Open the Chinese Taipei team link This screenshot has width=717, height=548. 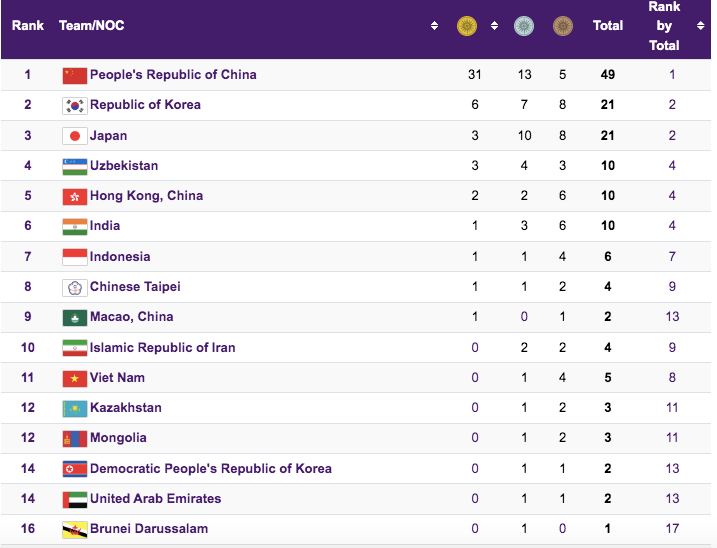(x=135, y=287)
